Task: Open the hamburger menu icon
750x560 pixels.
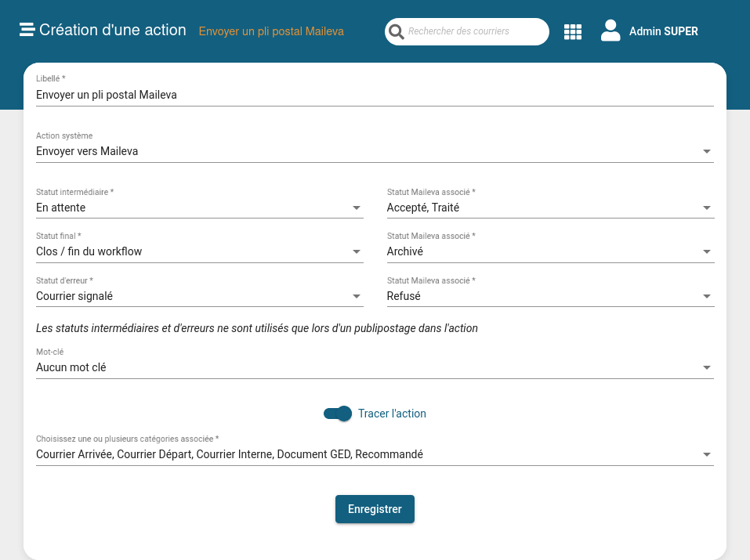Action: pos(27,31)
